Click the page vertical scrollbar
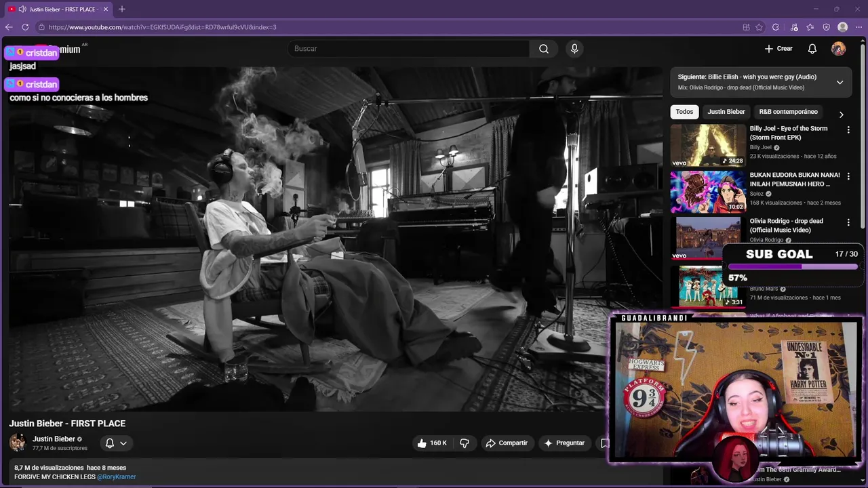 tap(863, 136)
